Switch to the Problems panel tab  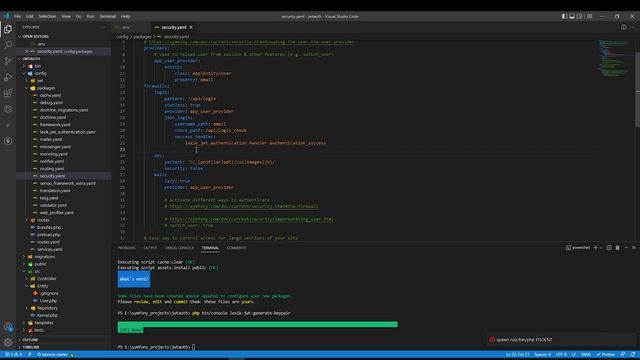pos(127,248)
